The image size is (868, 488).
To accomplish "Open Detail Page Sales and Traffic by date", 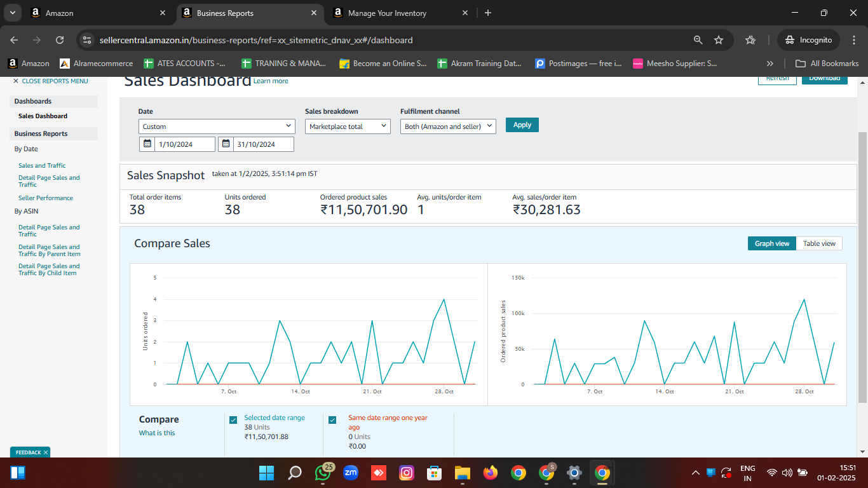I will pos(49,181).
